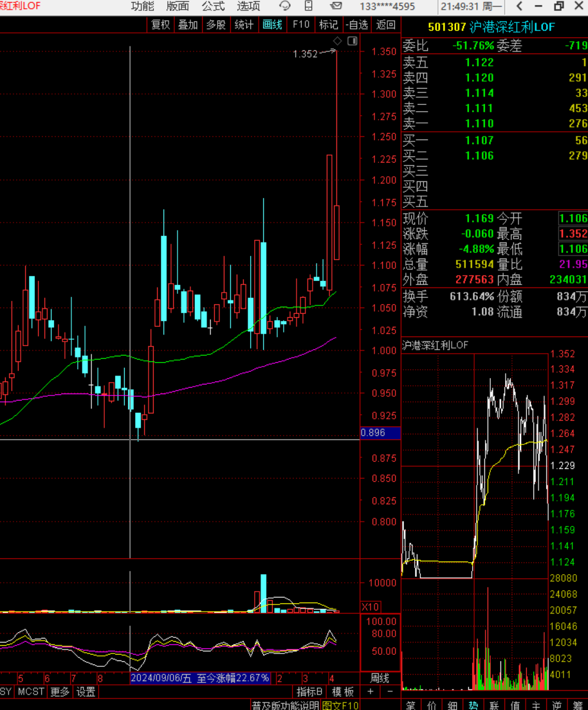The width and height of the screenshot is (588, 710).
Task: Toggle 叠加 overlay mode
Action: click(x=188, y=25)
